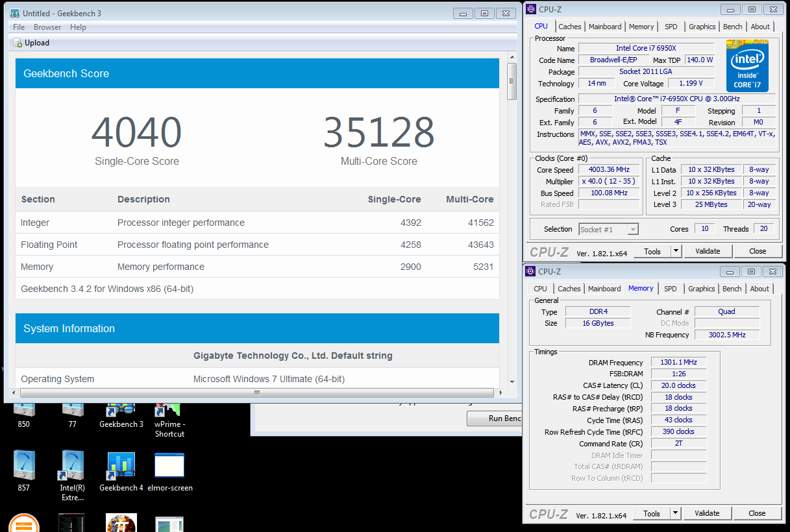This screenshot has width=790, height=532.
Task: Click the Core Speed 4003.36 MHz field
Action: tap(609, 170)
